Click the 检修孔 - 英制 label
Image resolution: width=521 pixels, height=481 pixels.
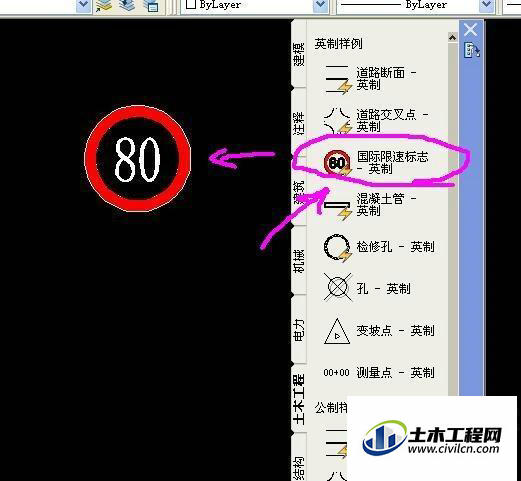coord(396,247)
